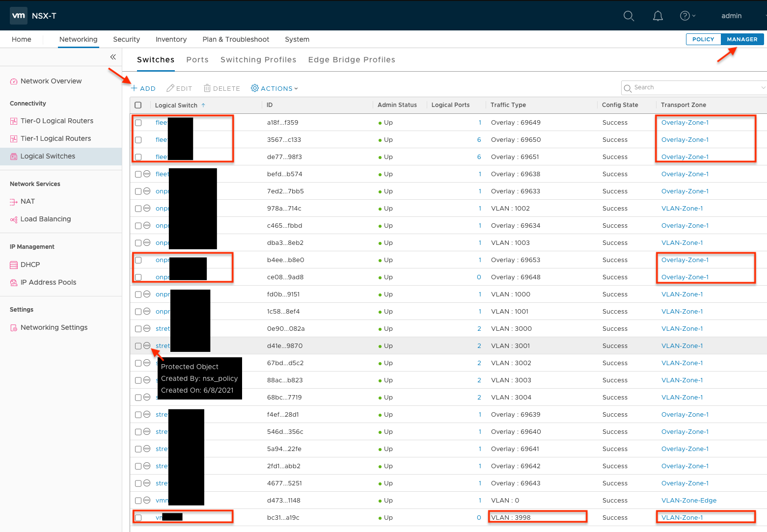Open the VLAN-Zone-Edge transport zone link
Screen dimensions: 767x532
[688, 501]
